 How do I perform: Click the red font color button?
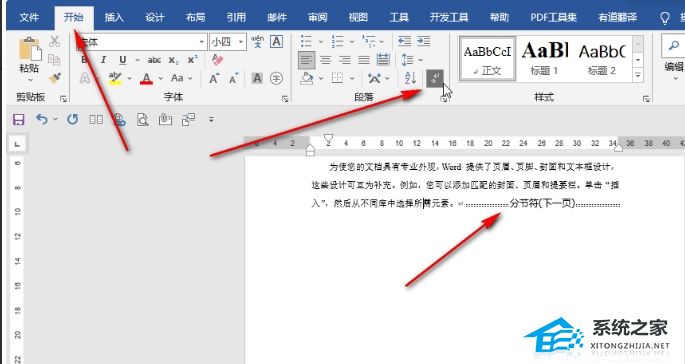[146, 79]
